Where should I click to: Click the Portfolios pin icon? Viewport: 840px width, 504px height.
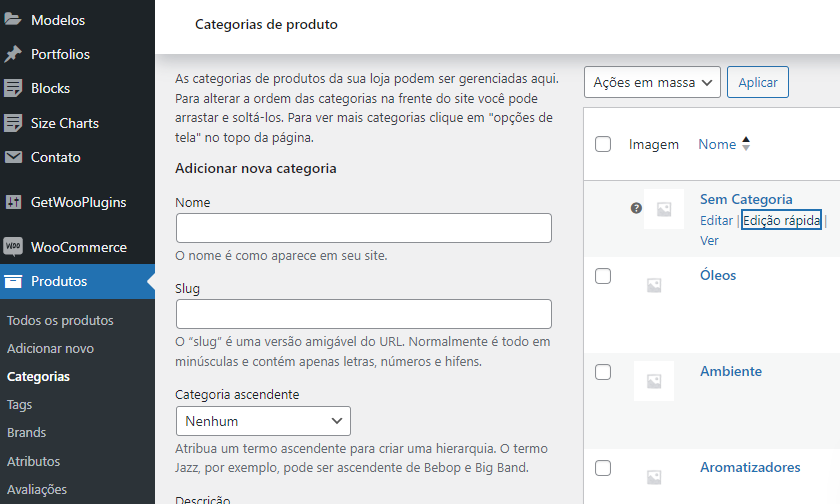14,54
